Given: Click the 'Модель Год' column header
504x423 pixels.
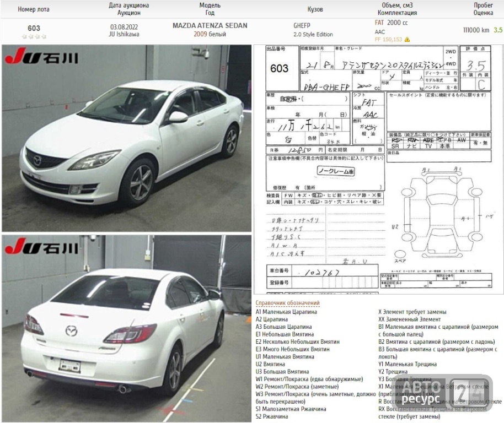Looking at the screenshot, I should click(210, 9).
